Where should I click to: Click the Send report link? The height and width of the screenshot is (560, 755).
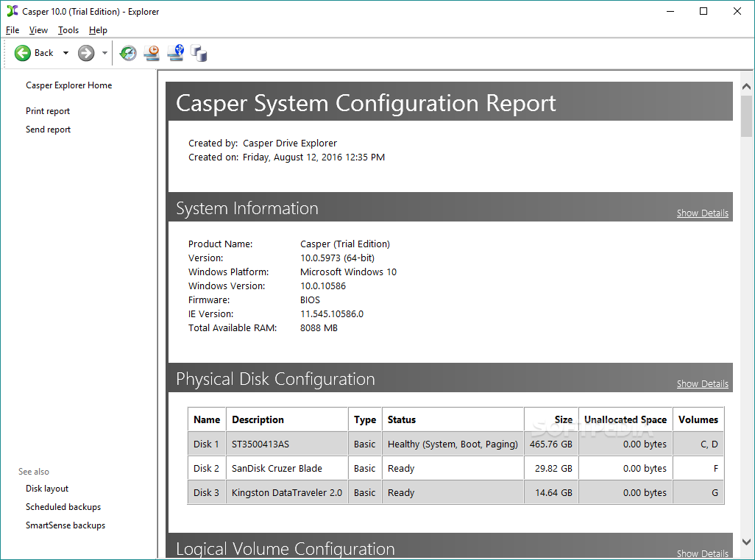[x=48, y=129]
